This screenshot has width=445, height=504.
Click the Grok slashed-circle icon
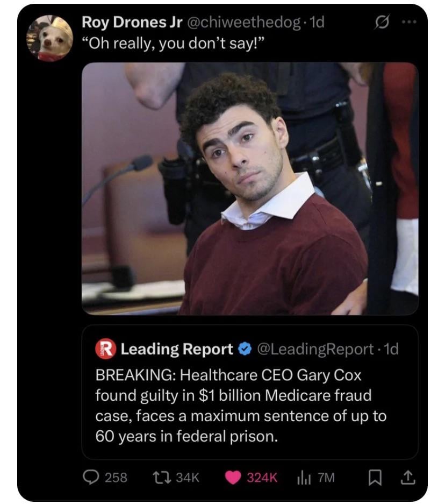[381, 23]
